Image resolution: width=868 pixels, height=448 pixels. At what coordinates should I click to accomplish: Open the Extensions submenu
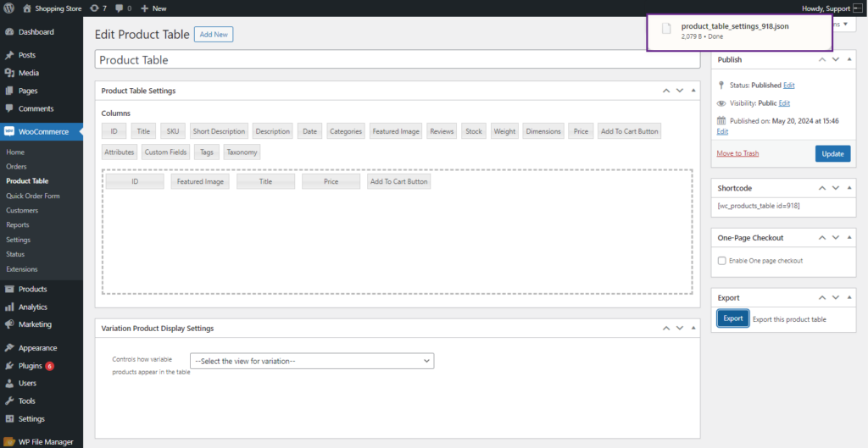[22, 269]
